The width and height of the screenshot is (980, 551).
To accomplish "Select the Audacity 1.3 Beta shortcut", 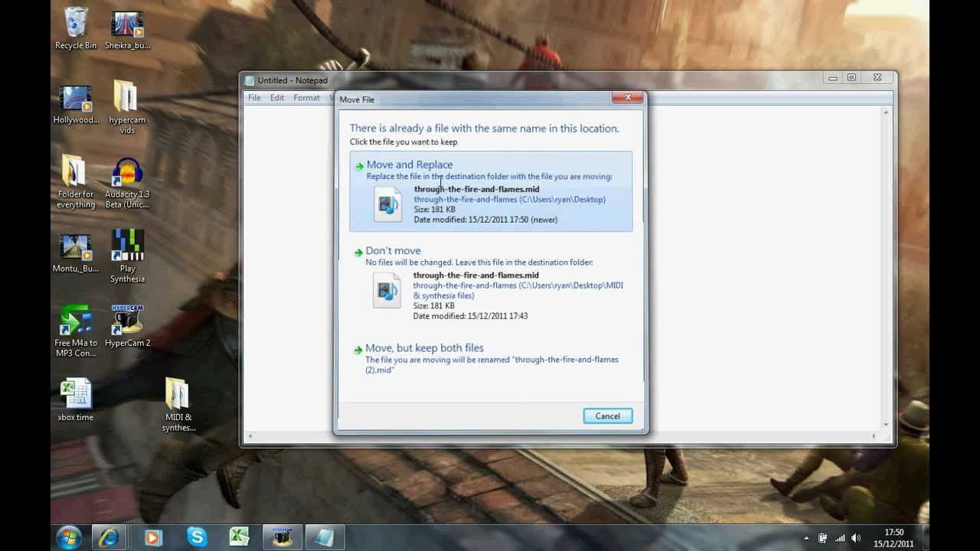I will [127, 184].
